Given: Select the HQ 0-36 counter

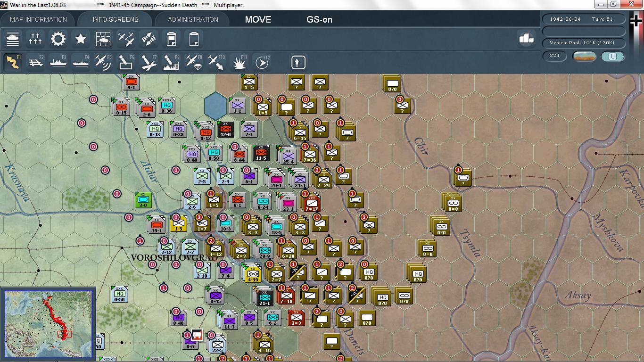Looking at the screenshot, I should tap(166, 106).
